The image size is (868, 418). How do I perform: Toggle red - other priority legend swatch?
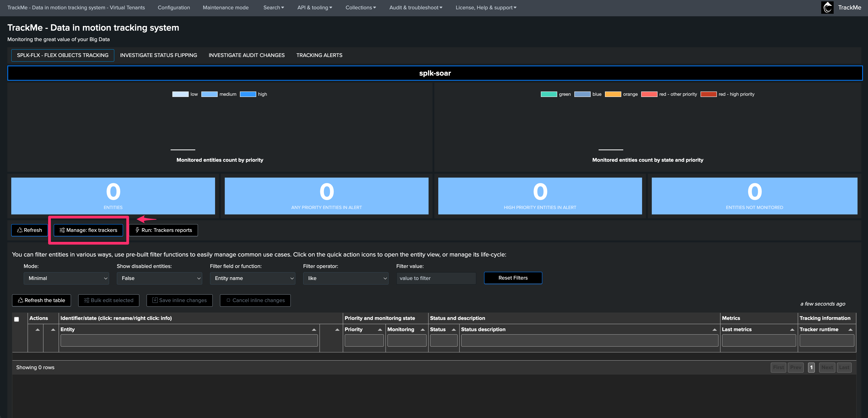click(649, 94)
